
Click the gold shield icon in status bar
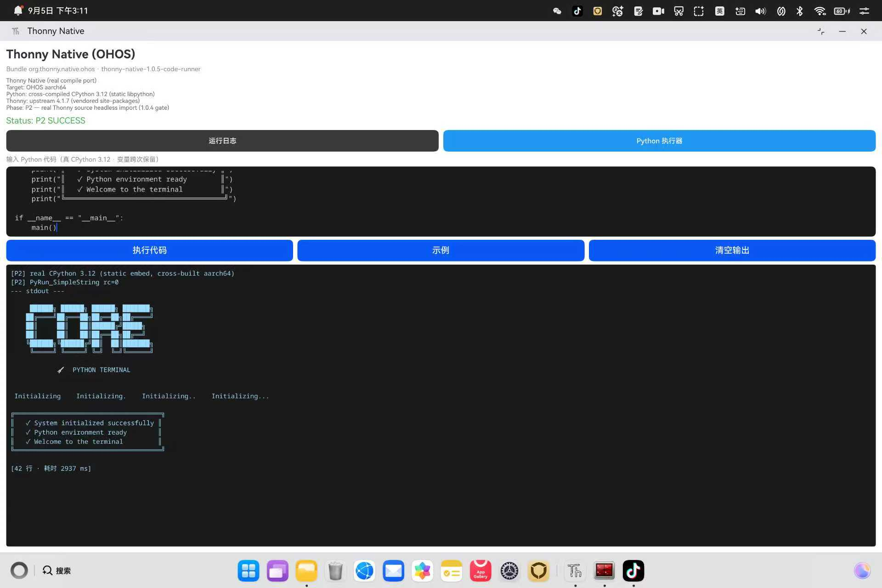(598, 11)
